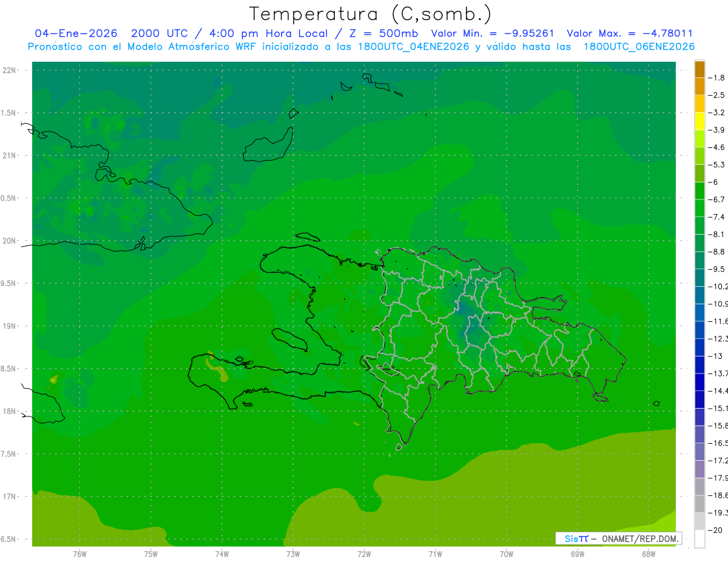Click the '-1.8' colorbar label
The height and width of the screenshot is (562, 728).
point(717,78)
